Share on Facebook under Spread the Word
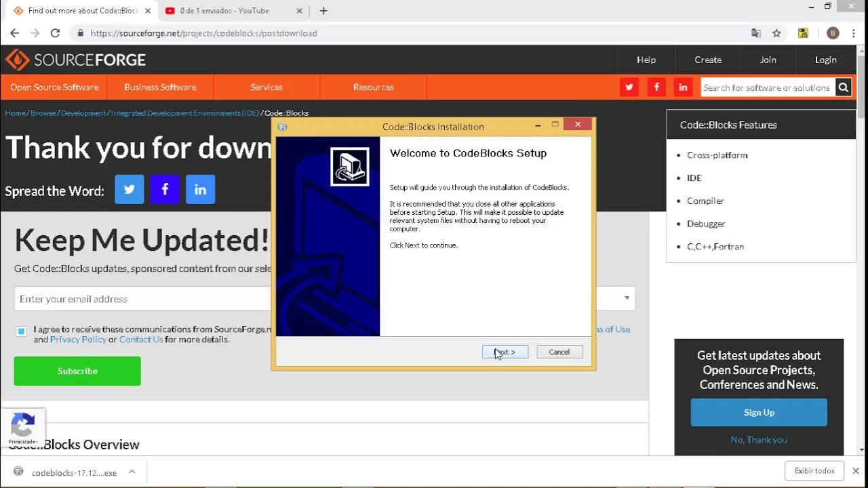The width and height of the screenshot is (868, 488). 165,190
